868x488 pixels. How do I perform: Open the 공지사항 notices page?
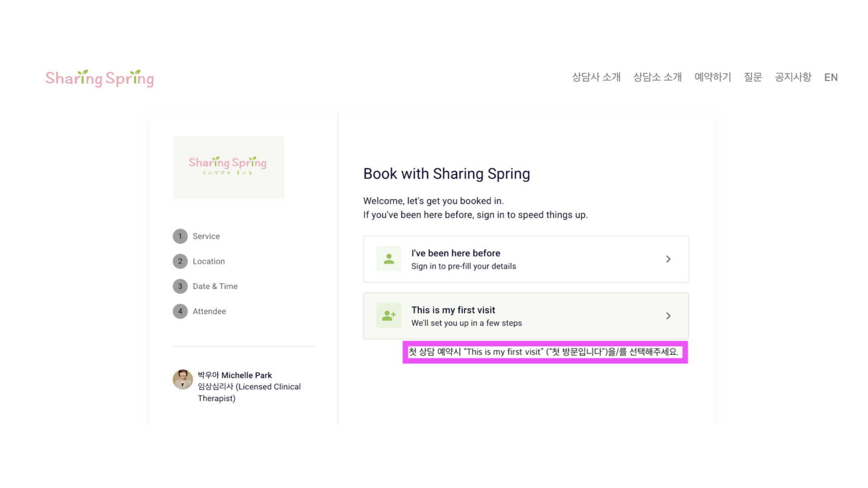(793, 77)
